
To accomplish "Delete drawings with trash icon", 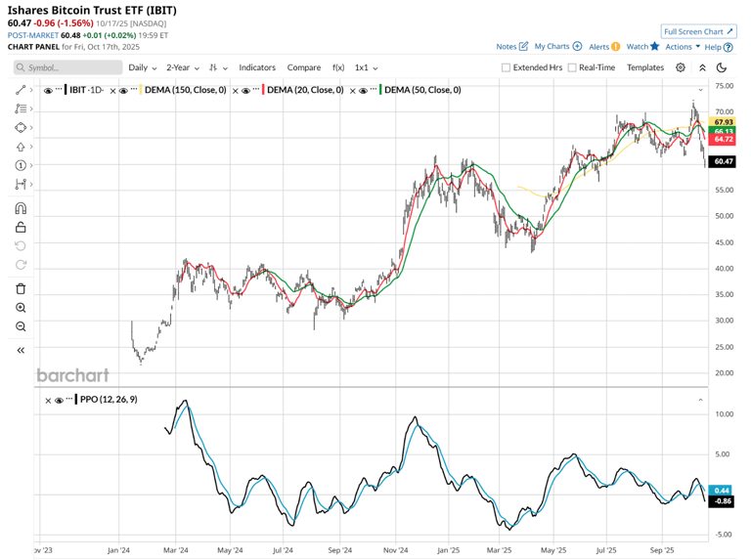I will click(x=21, y=288).
